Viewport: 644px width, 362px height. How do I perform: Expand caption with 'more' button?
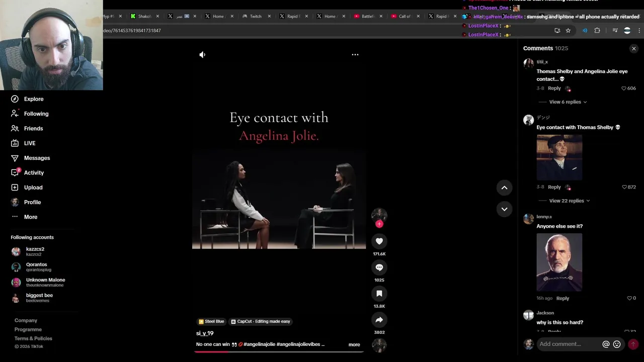[x=354, y=345]
